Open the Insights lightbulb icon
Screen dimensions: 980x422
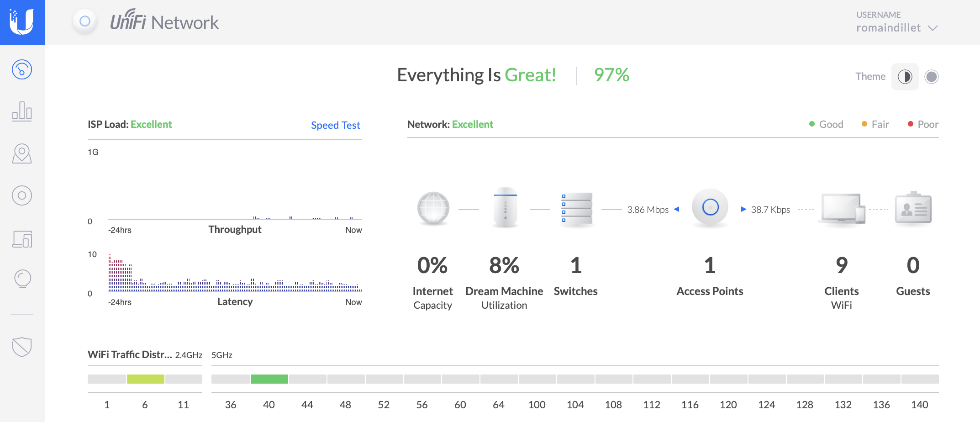(22, 279)
